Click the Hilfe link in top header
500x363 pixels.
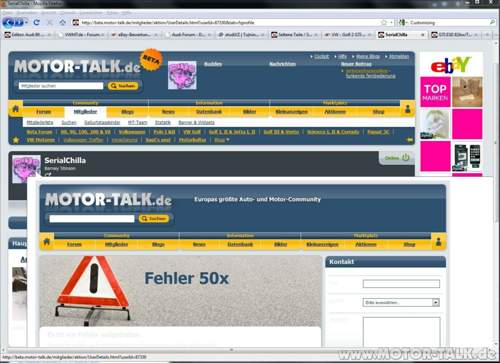[x=342, y=57]
